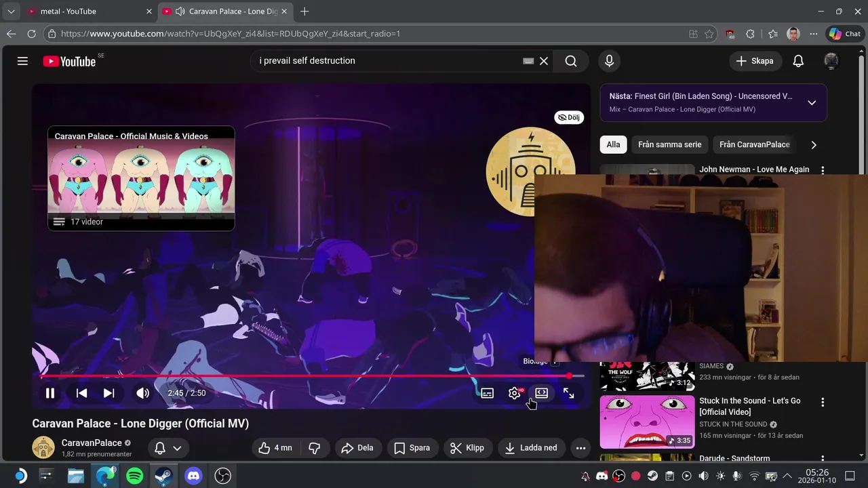The width and height of the screenshot is (868, 488).
Task: Open tab list dropdown arrow
Action: click(x=10, y=12)
